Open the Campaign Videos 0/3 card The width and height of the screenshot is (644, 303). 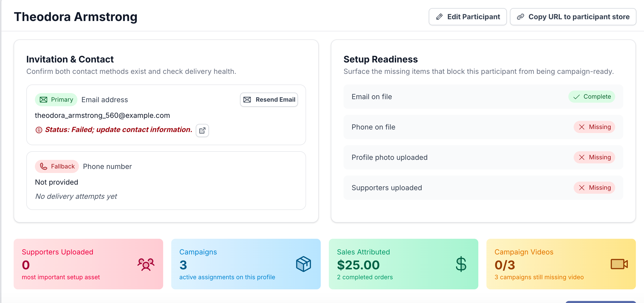(x=561, y=264)
